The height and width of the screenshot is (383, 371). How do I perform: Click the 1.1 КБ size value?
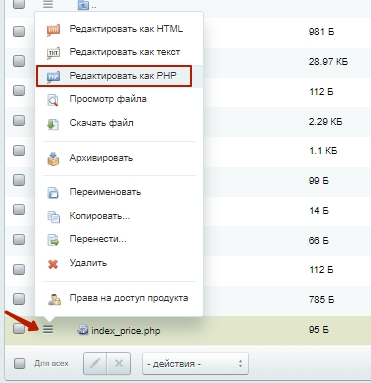pos(323,151)
